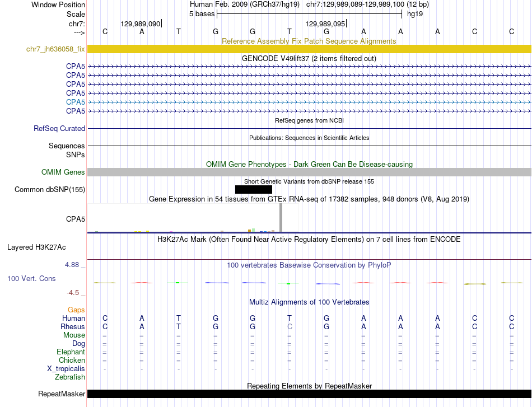Screen dimensions: 532x407
Task: Click the Human alignment row label
Action: point(73,318)
